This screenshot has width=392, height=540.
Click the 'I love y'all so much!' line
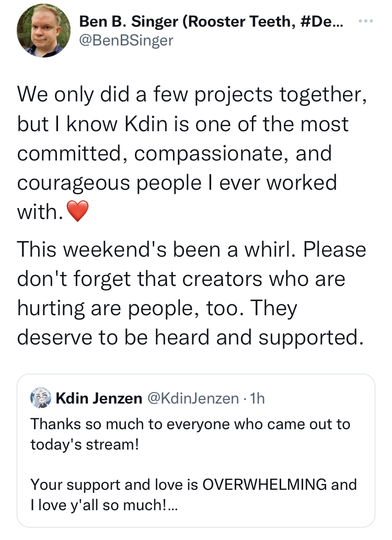tap(103, 505)
